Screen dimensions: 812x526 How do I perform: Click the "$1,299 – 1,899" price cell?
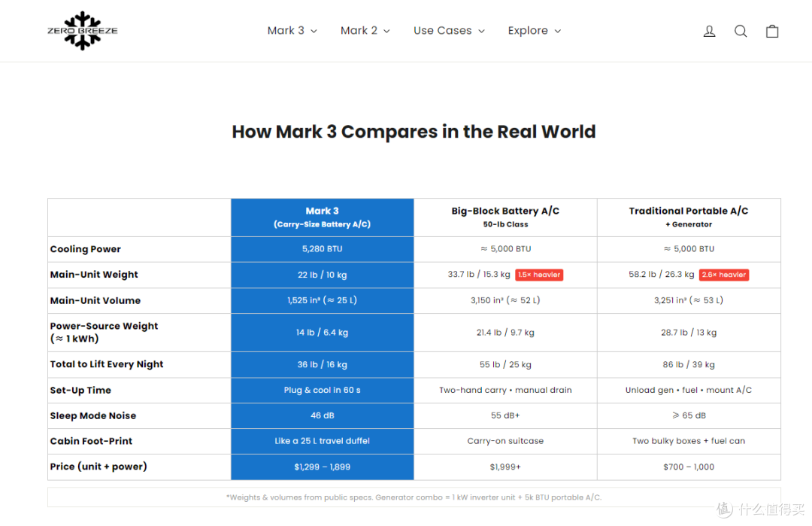pos(322,467)
